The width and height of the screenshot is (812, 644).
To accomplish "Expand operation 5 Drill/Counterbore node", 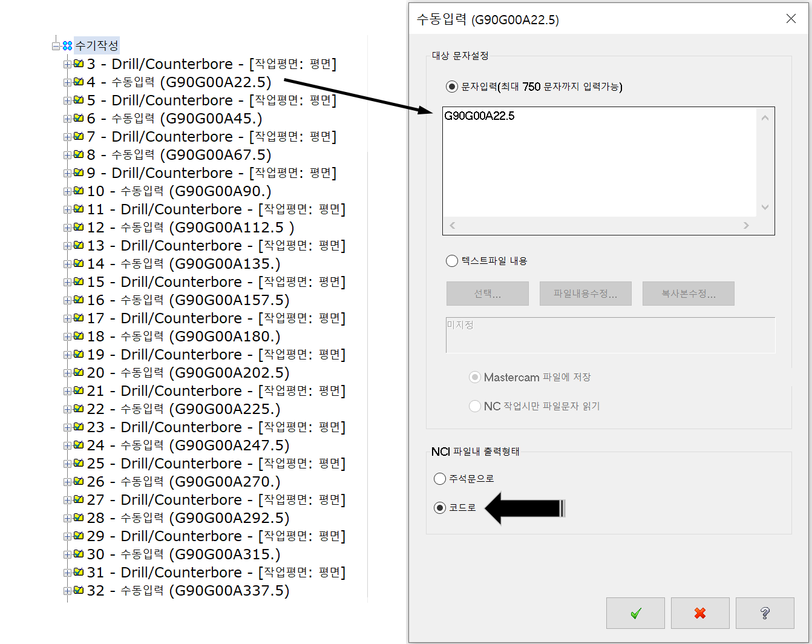I will coord(67,100).
